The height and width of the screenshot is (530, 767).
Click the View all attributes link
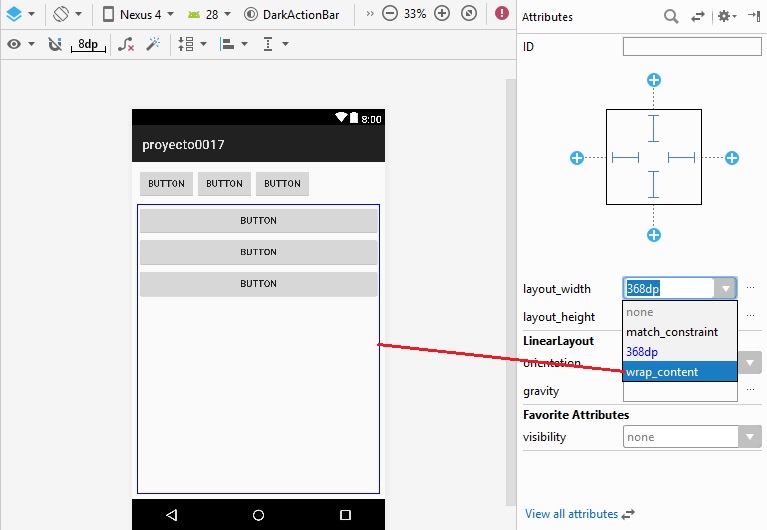pyautogui.click(x=571, y=514)
